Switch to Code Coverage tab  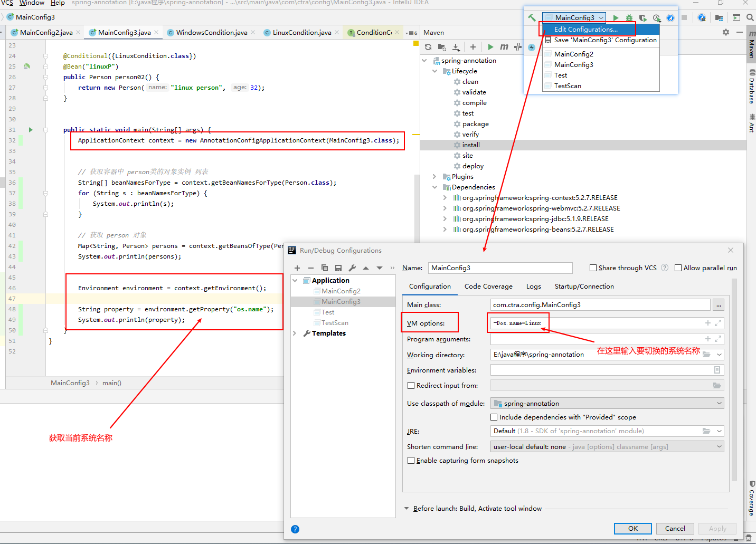[x=488, y=287]
